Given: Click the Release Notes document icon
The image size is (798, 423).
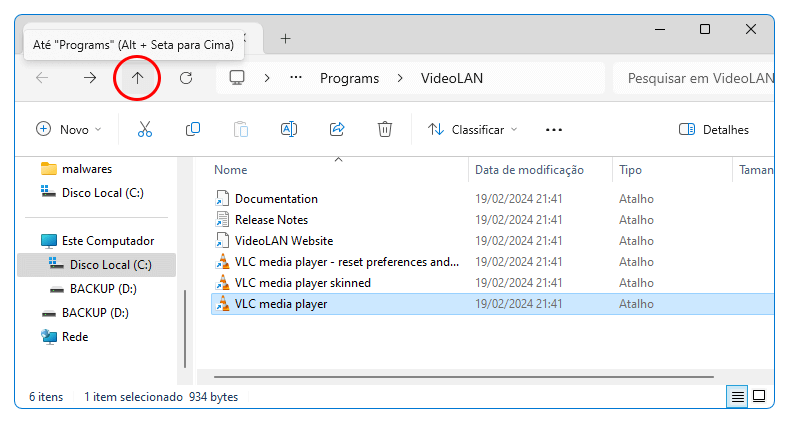Looking at the screenshot, I should click(222, 219).
